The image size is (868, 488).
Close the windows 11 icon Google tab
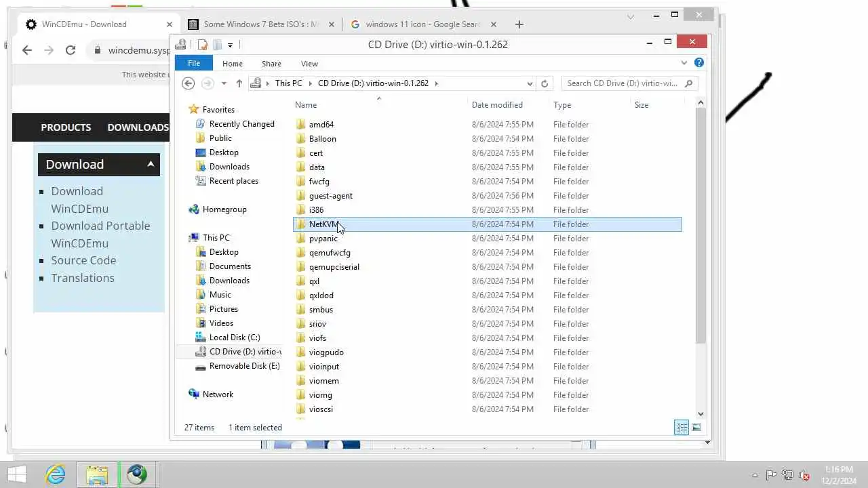pyautogui.click(x=493, y=24)
